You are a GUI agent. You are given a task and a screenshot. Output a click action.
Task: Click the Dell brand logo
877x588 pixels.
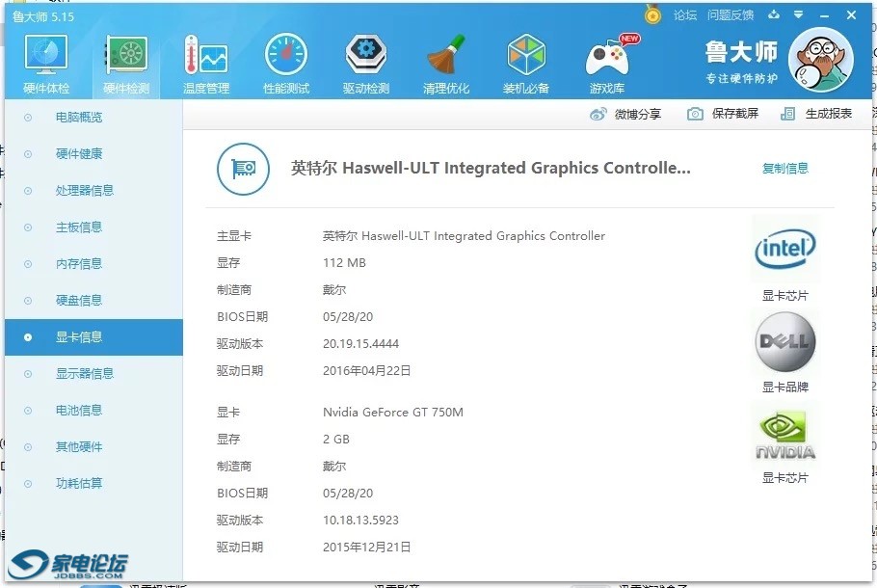coord(785,342)
